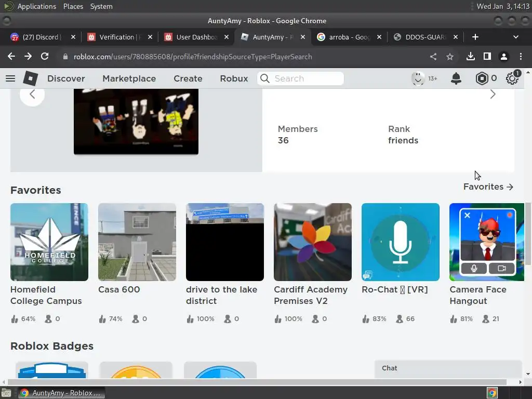Reload the Roblox page
The height and width of the screenshot is (399, 532).
tap(45, 56)
